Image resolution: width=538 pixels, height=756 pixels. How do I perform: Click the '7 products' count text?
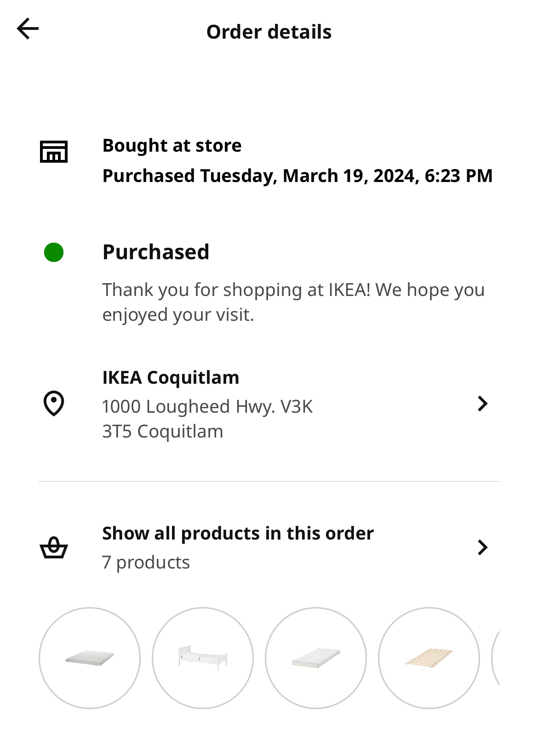point(146,563)
